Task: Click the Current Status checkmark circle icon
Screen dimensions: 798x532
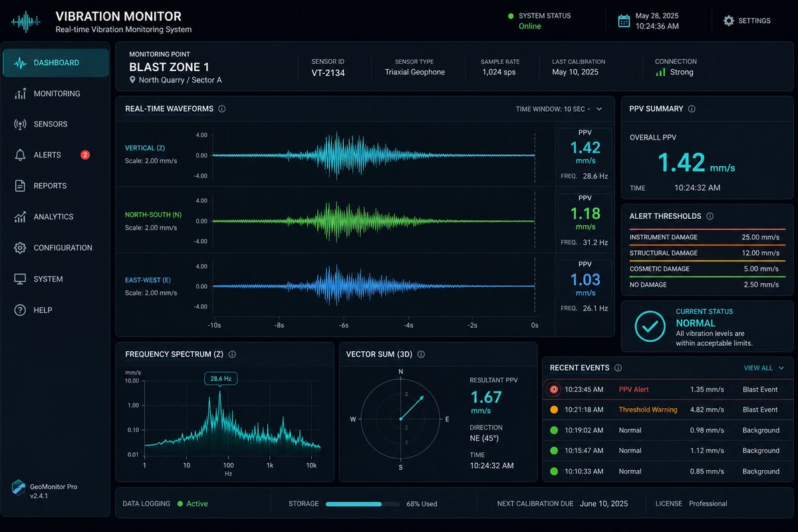Action: coord(650,326)
